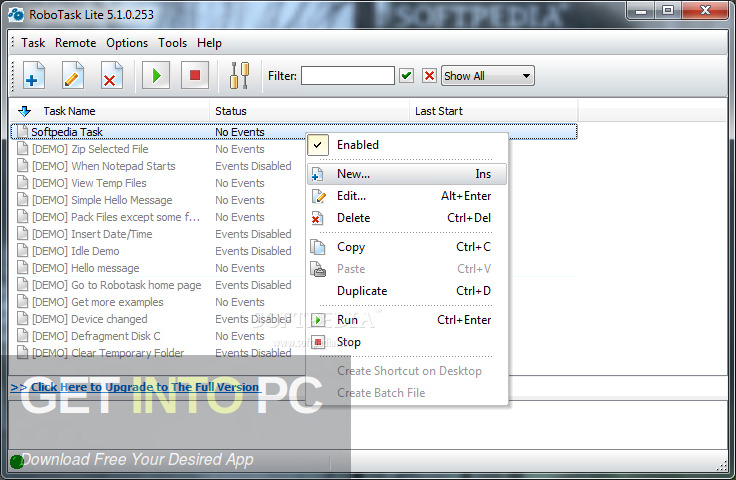
Task: Open the Tools menu
Action: [x=172, y=43]
